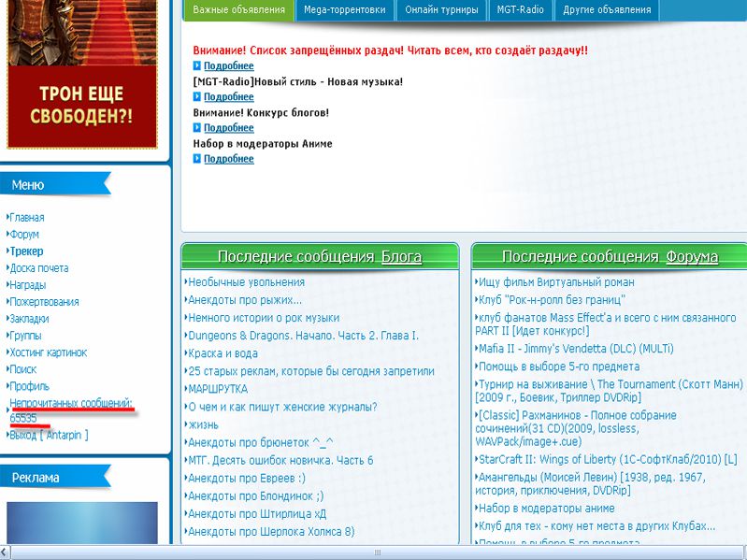This screenshot has height=560, width=747.
Task: Click the Форума link in the panel header
Action: tap(691, 257)
